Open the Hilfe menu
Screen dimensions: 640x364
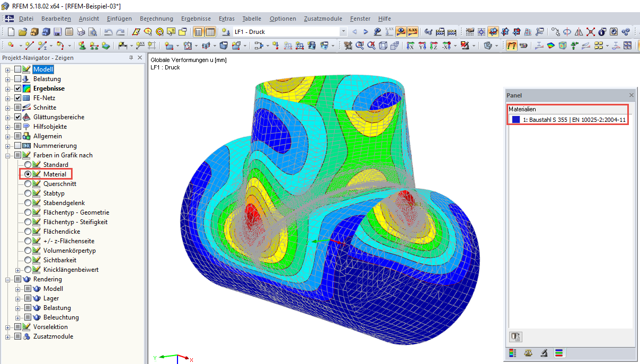(385, 19)
